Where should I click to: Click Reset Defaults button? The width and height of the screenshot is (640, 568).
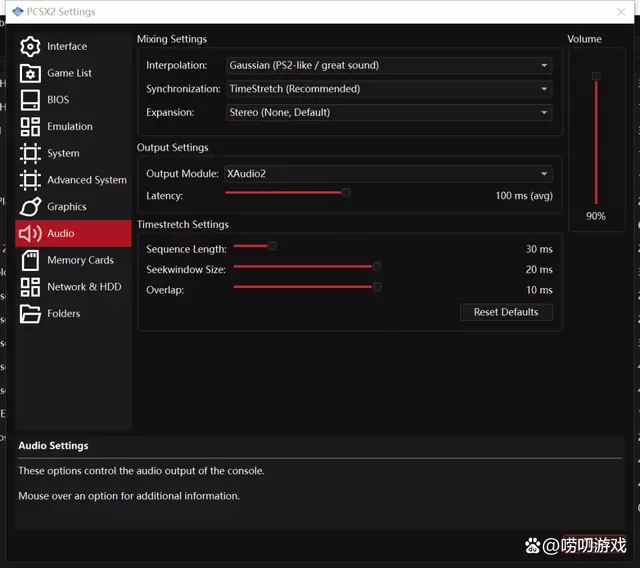coord(506,312)
